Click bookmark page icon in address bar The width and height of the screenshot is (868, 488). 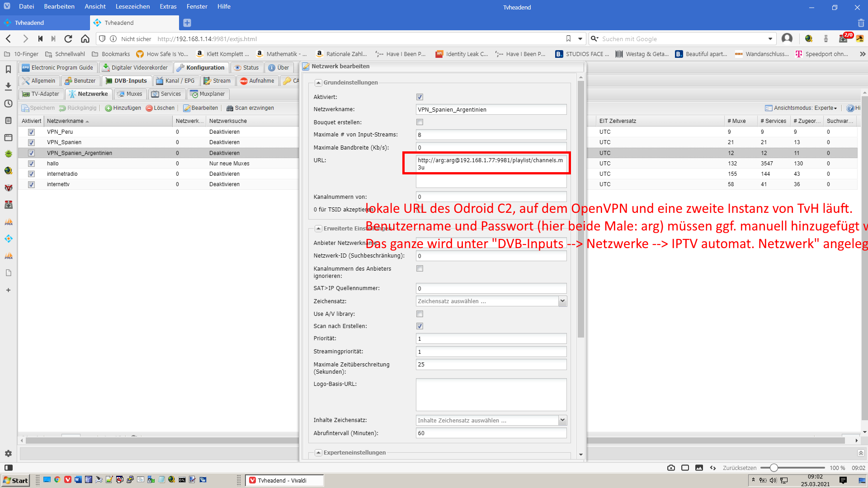click(x=568, y=39)
